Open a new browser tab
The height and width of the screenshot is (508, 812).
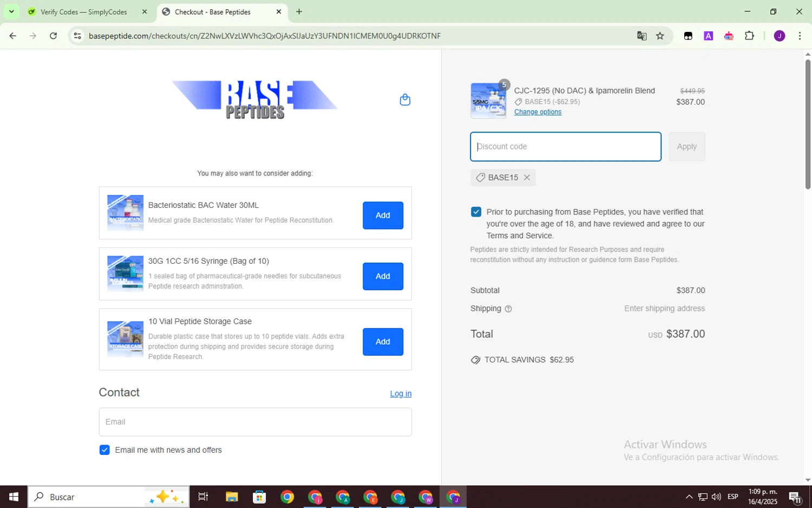(299, 11)
